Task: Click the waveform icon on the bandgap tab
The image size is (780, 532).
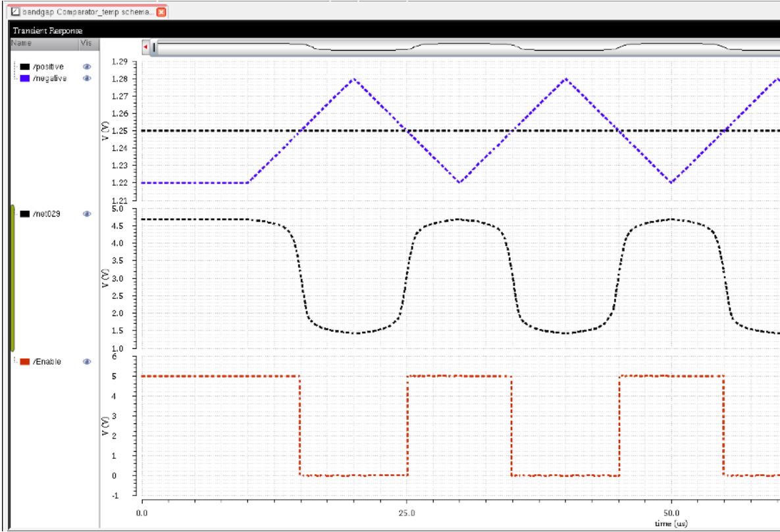Action: point(16,12)
